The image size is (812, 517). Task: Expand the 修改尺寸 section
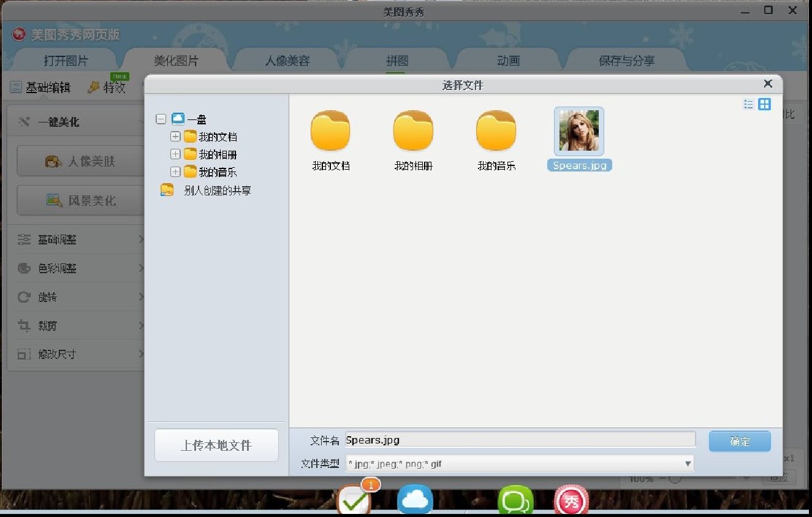(80, 354)
